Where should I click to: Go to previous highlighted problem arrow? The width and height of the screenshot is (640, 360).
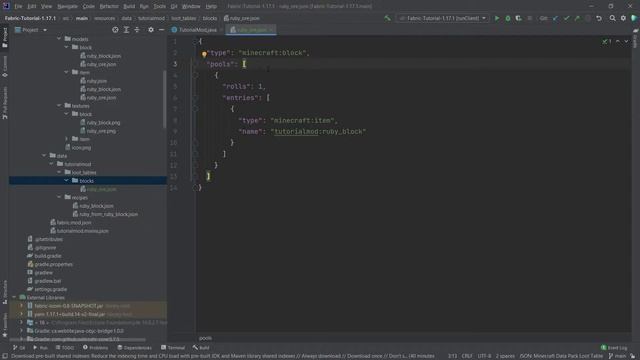(618, 42)
